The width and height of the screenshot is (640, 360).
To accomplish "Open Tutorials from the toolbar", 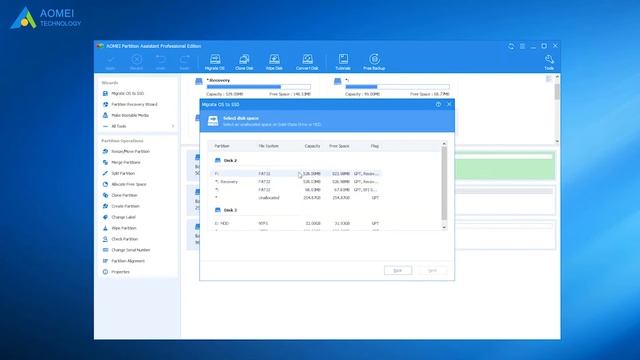I will coord(343,62).
